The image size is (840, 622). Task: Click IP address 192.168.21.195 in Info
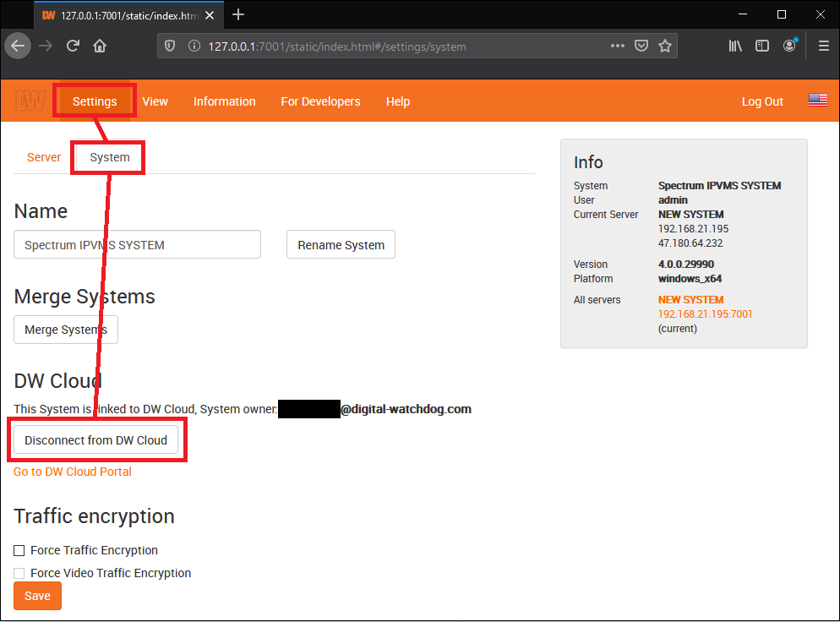coord(693,229)
